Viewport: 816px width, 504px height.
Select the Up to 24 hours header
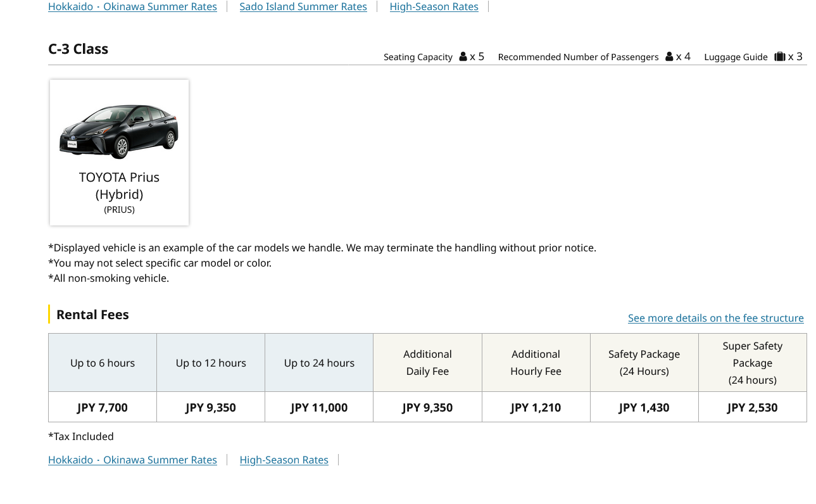point(319,363)
